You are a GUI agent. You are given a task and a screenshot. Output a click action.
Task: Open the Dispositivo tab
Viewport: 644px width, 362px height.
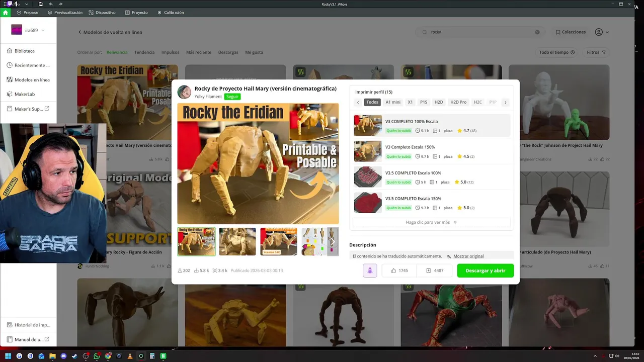(102, 13)
